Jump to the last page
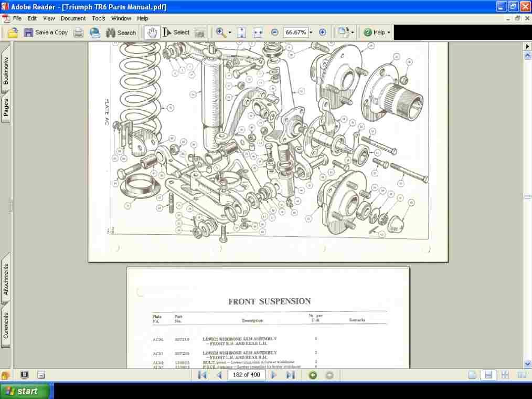Viewport: 532px width, 399px height. 290,375
